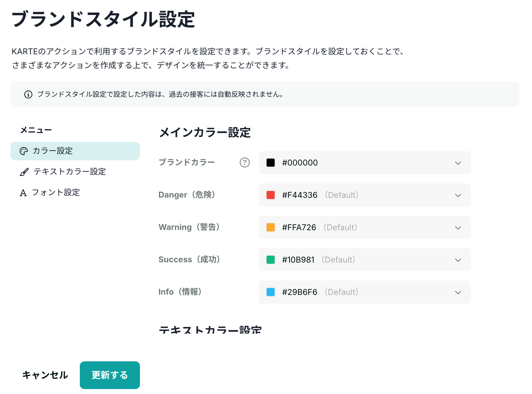Open the カラー設定 menu item

click(x=75, y=151)
